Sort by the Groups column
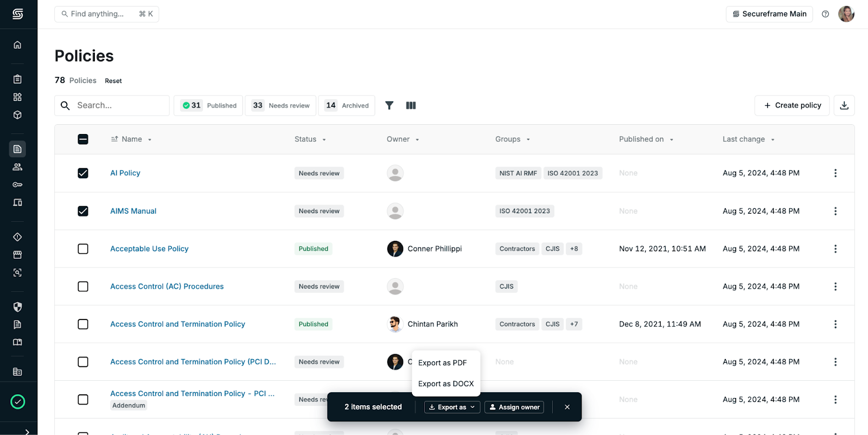This screenshot has width=868, height=435. [513, 139]
